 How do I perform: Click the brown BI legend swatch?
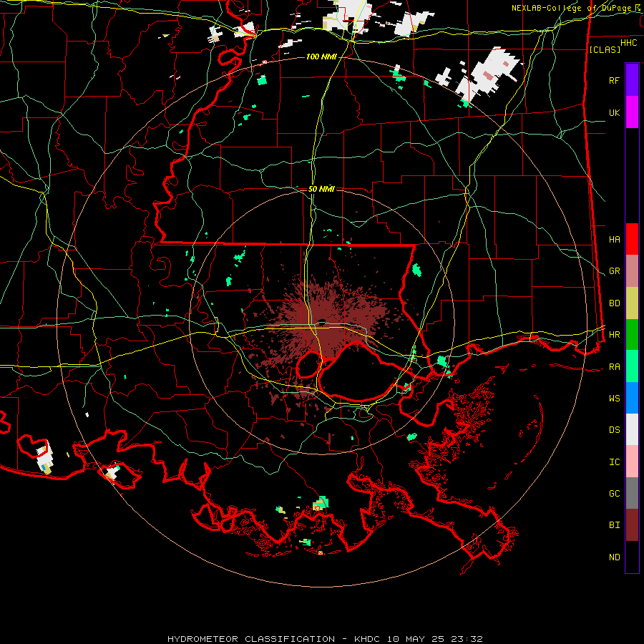632,525
